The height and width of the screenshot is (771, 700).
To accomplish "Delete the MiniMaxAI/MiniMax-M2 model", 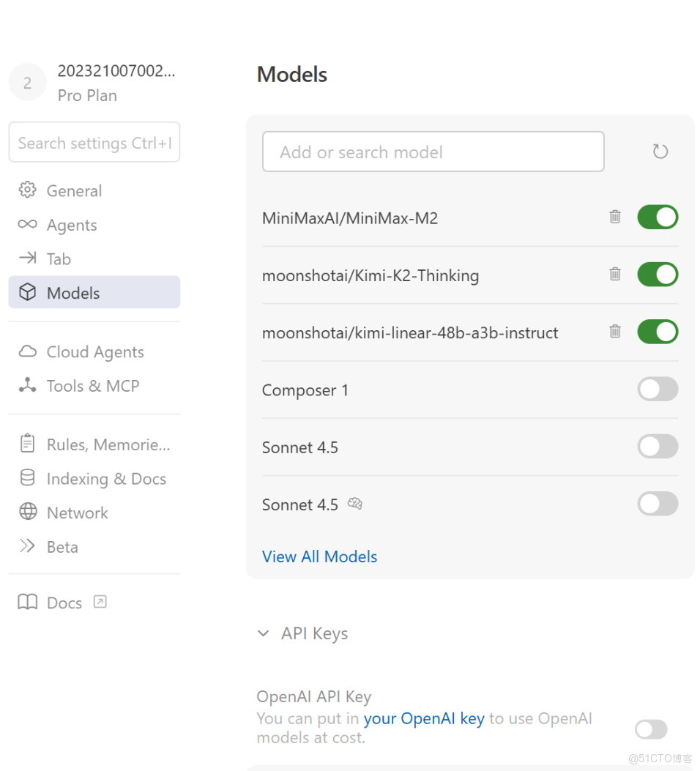I will pyautogui.click(x=614, y=217).
